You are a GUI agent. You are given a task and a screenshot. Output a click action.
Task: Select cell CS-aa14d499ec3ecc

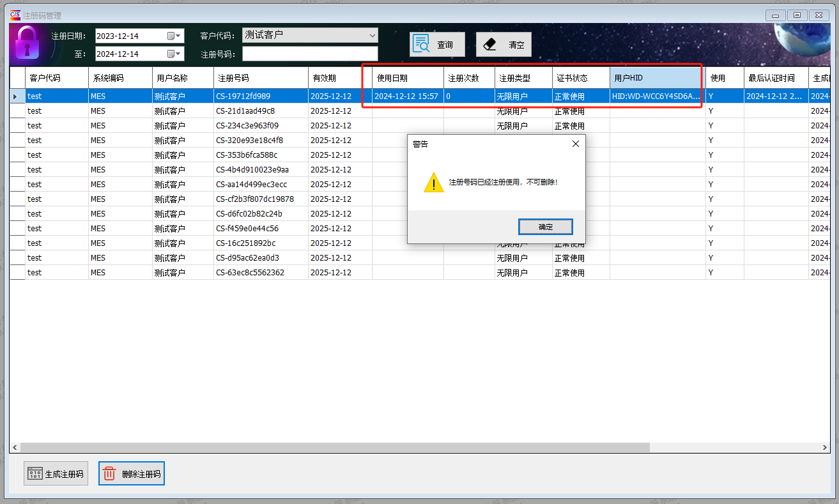[x=261, y=185]
